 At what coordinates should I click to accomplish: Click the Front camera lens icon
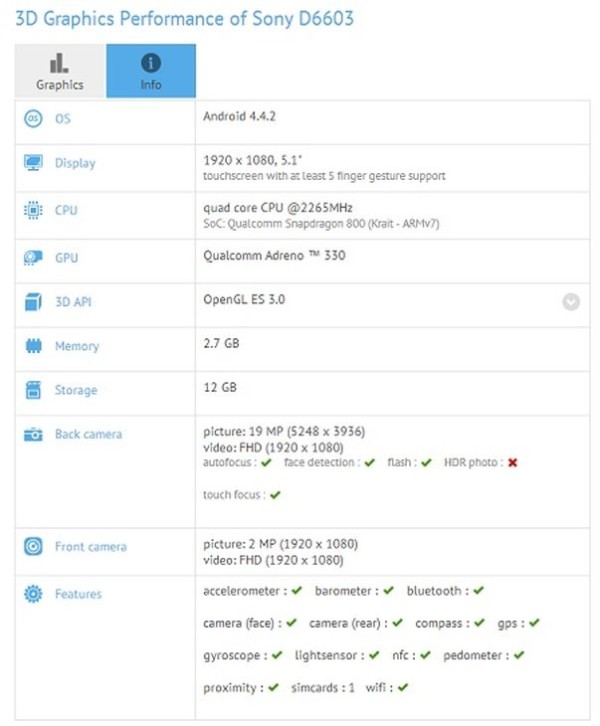coord(32,547)
